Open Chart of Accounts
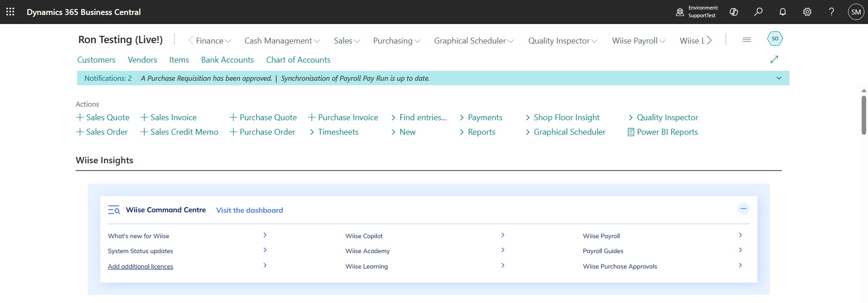 click(298, 60)
